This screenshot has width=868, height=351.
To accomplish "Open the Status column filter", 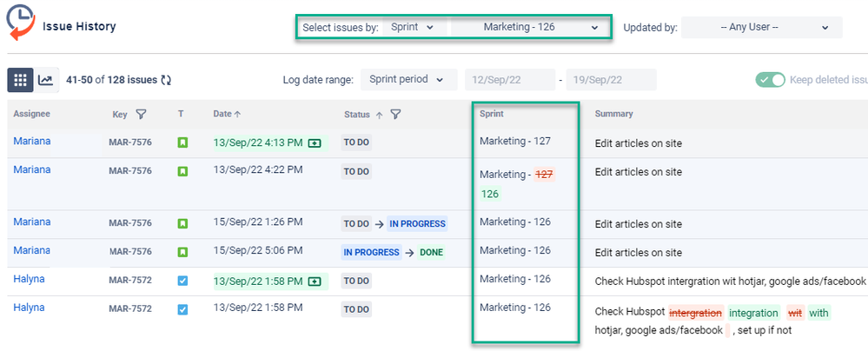I will [x=396, y=115].
